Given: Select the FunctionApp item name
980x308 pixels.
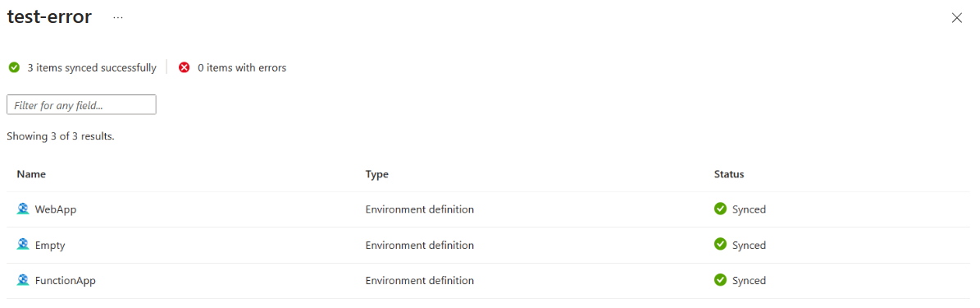Looking at the screenshot, I should 65,280.
